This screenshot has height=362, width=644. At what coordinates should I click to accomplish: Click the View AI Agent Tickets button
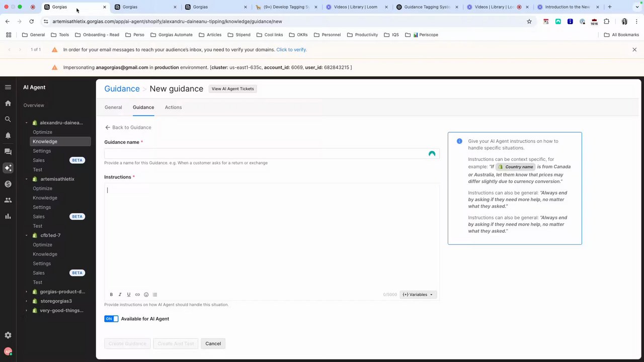click(232, 88)
